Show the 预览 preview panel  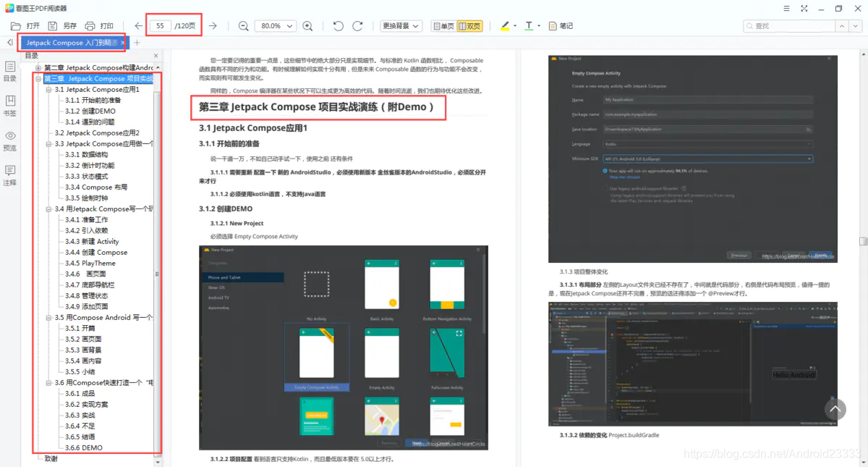(10, 140)
